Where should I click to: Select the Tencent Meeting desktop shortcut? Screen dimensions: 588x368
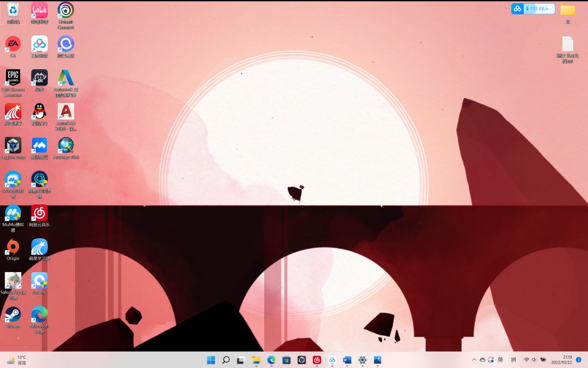(39, 149)
